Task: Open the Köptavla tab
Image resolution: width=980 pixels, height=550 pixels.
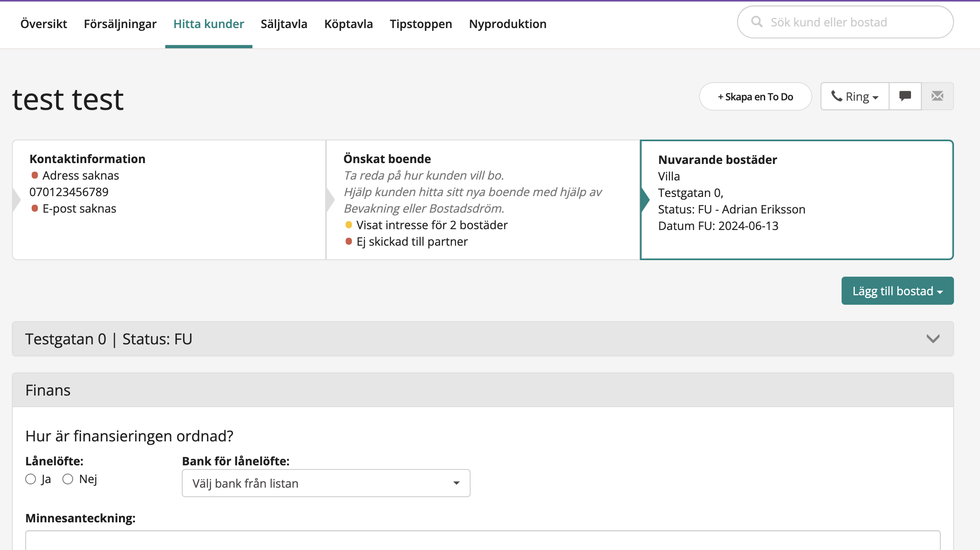Action: pos(348,24)
